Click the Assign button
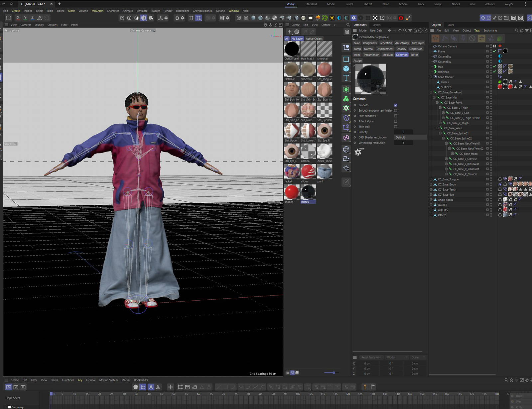This screenshot has width=532, height=409. tap(357, 61)
